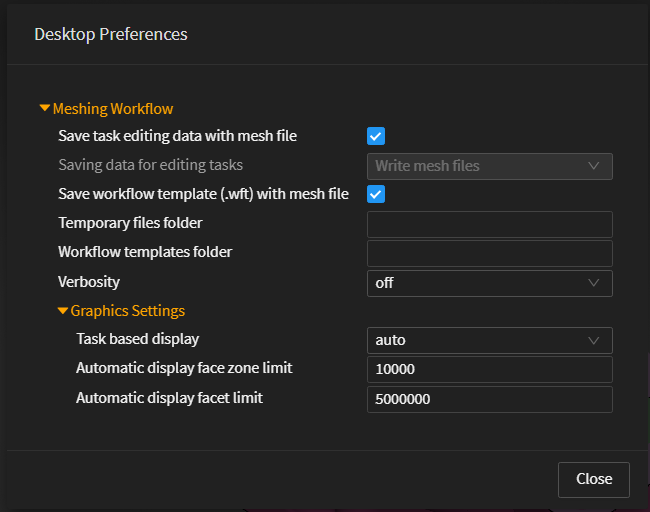Open the Write mesh files dropdown
Image resolution: width=650 pixels, height=512 pixels.
point(489,166)
